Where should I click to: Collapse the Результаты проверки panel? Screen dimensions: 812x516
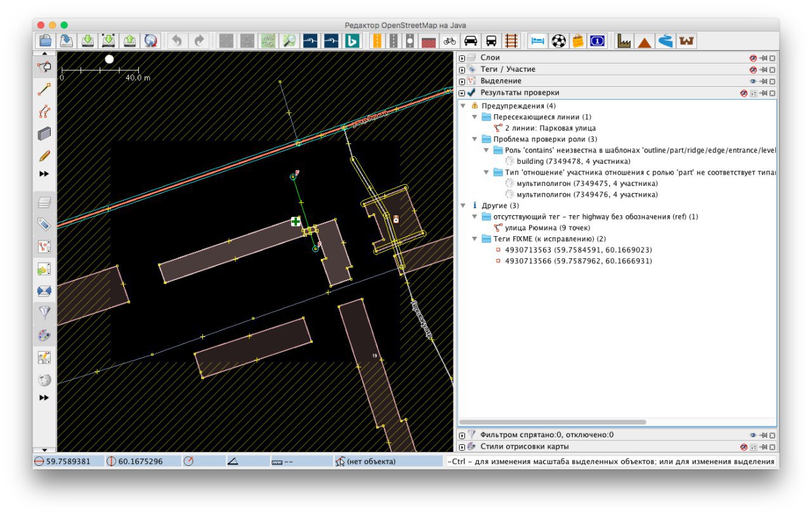click(x=462, y=93)
